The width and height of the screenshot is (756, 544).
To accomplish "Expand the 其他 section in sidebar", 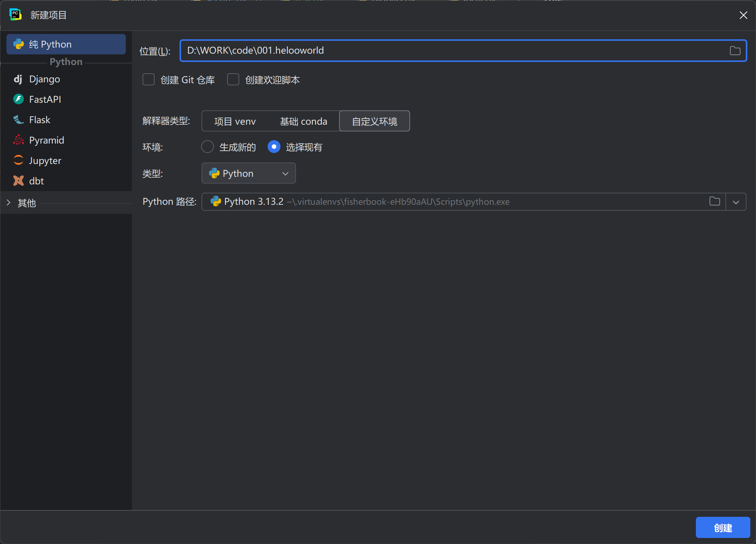I will [x=9, y=203].
